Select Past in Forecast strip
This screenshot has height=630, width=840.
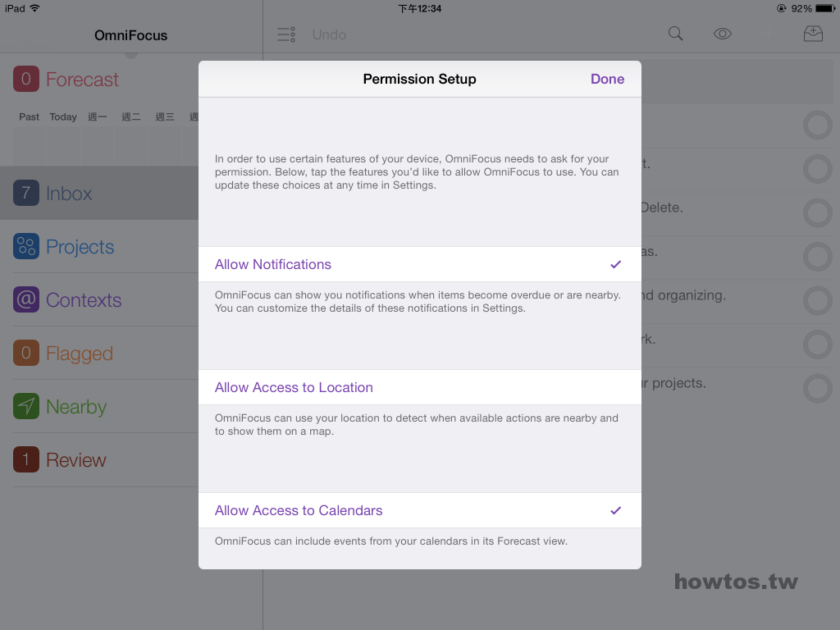coord(30,116)
